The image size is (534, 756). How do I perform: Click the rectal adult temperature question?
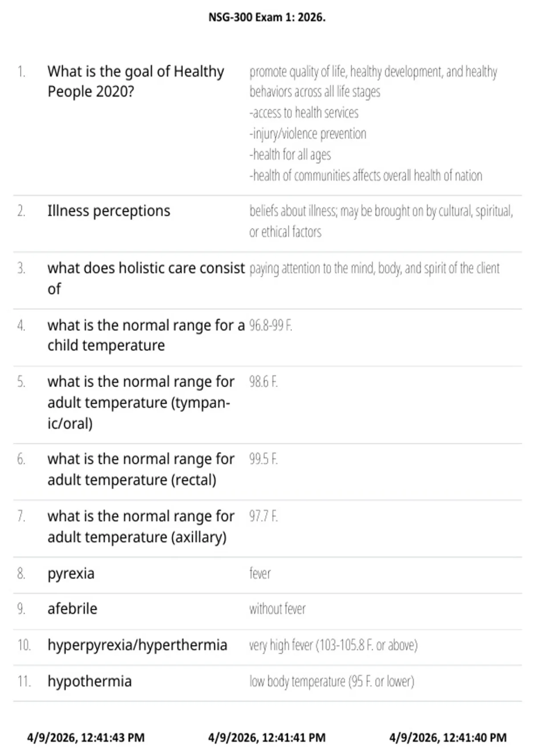click(141, 470)
